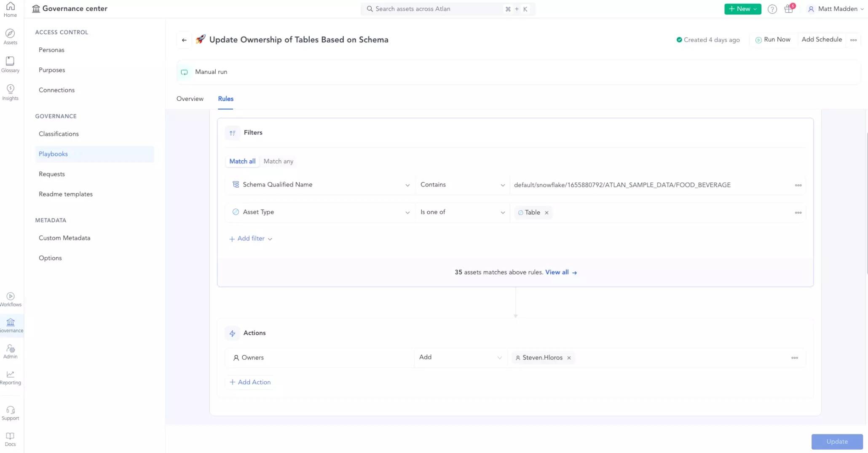Open Add filter dropdown
The image size is (868, 453).
tap(251, 239)
